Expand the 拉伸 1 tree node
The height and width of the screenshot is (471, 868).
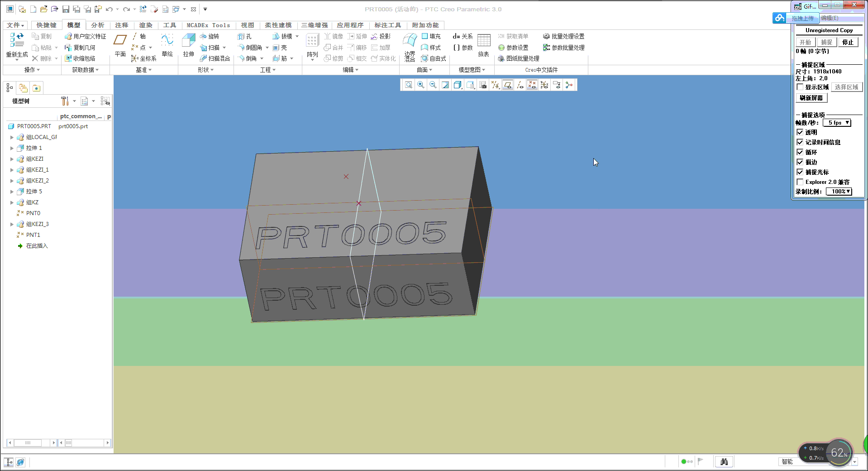[12, 148]
